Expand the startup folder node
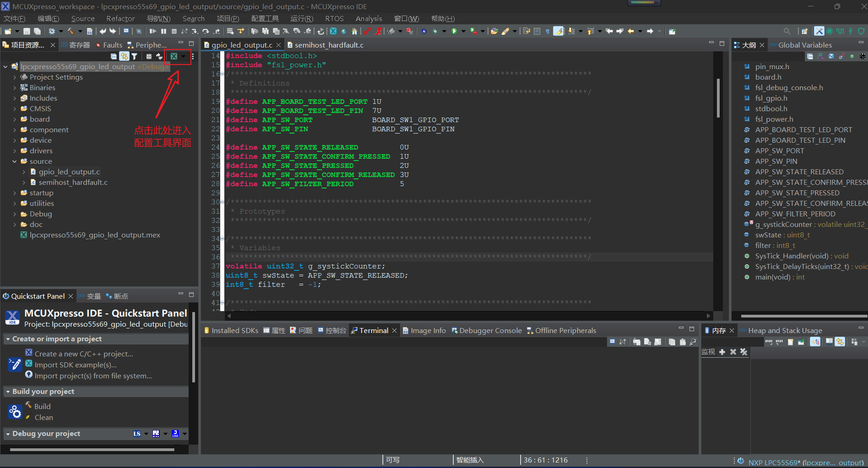The image size is (868, 468). point(15,193)
